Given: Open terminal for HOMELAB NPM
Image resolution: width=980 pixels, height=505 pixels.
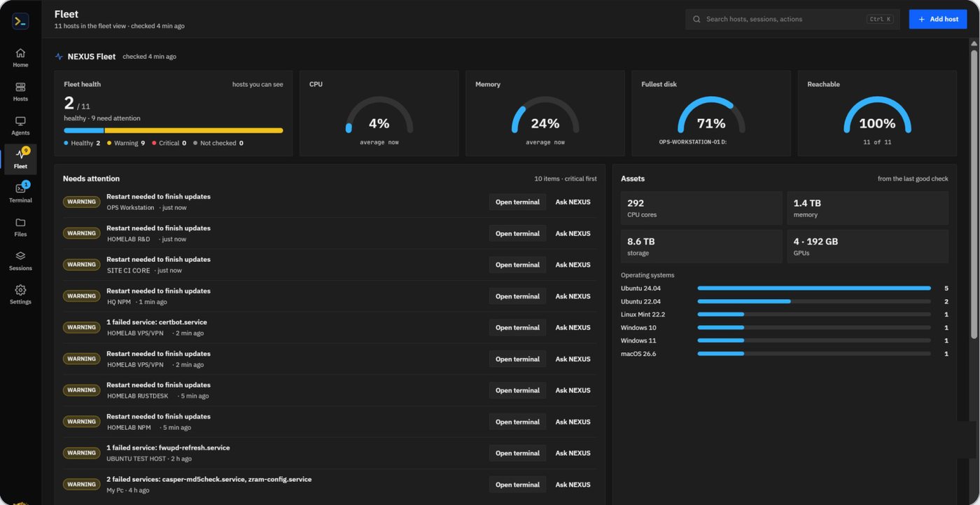Looking at the screenshot, I should [x=517, y=422].
